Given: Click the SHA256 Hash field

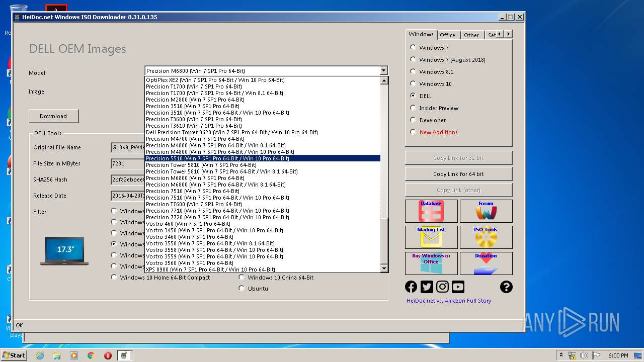Looking at the screenshot, I should [x=128, y=179].
